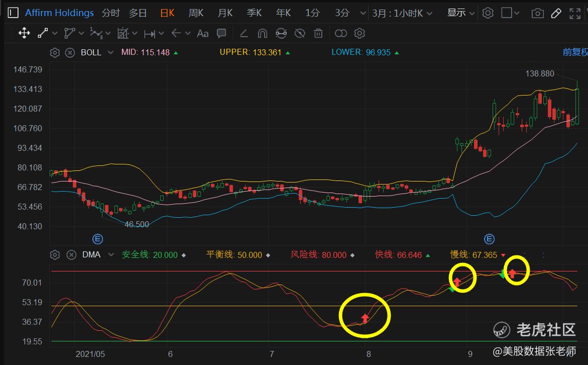Screen dimensions: 588x365
Task: Expand the measurement grid tool options
Action: (x=135, y=33)
